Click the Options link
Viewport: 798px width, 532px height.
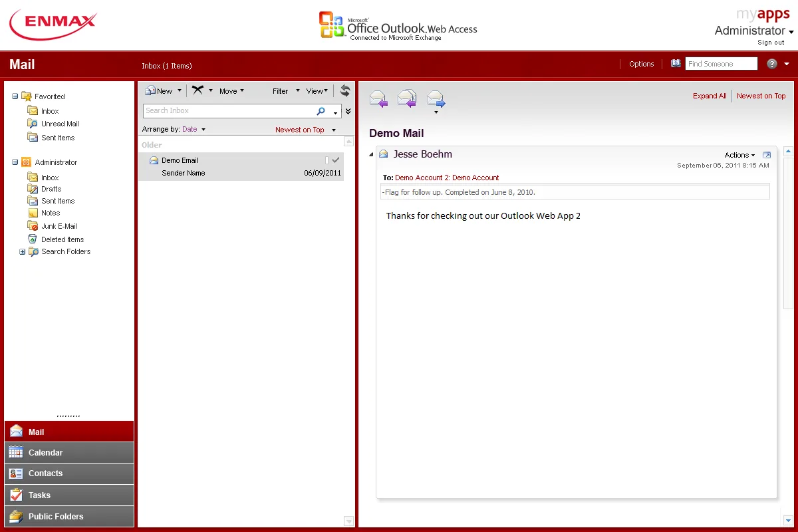[x=642, y=64]
